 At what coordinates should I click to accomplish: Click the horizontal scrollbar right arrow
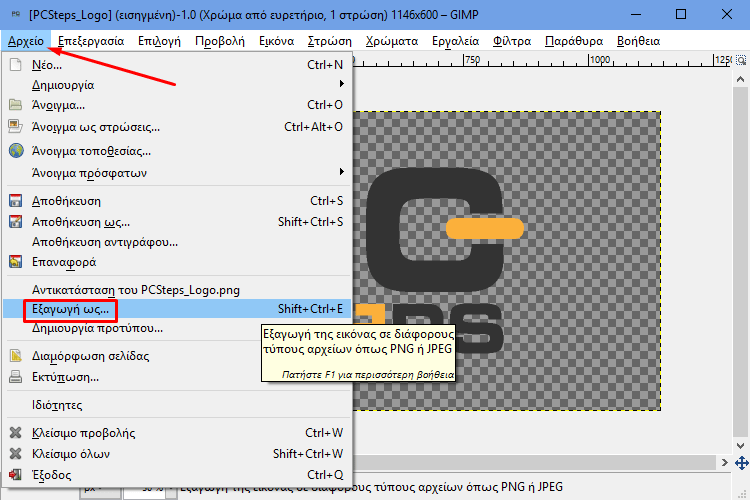pyautogui.click(x=724, y=462)
